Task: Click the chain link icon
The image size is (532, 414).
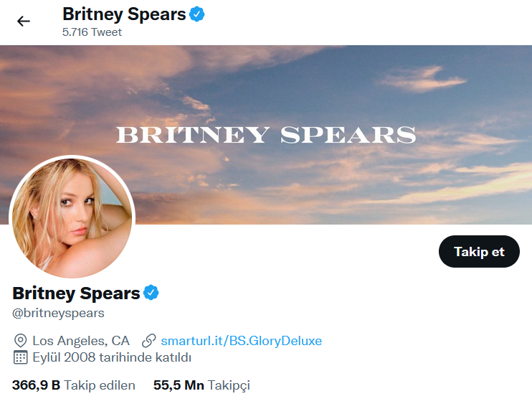Action: pyautogui.click(x=149, y=340)
